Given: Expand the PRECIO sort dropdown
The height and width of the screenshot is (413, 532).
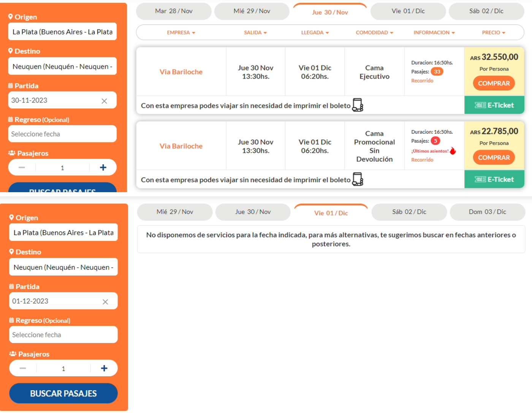Looking at the screenshot, I should (493, 33).
